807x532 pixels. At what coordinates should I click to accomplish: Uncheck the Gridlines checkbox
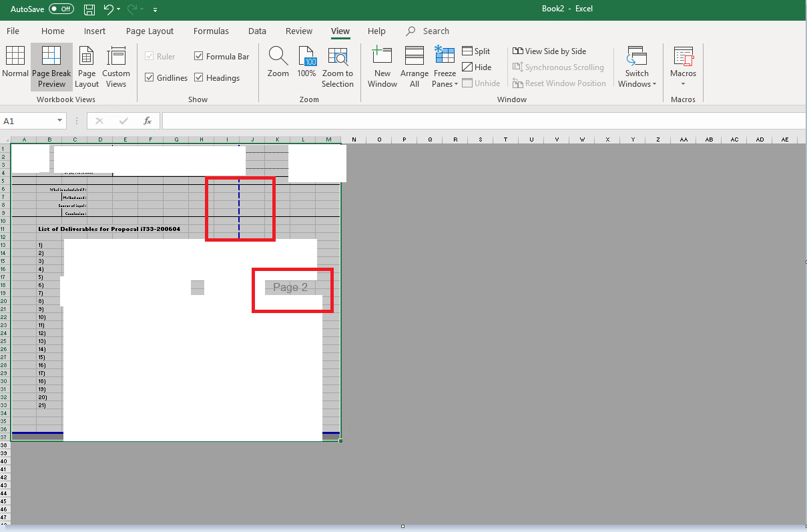tap(150, 78)
